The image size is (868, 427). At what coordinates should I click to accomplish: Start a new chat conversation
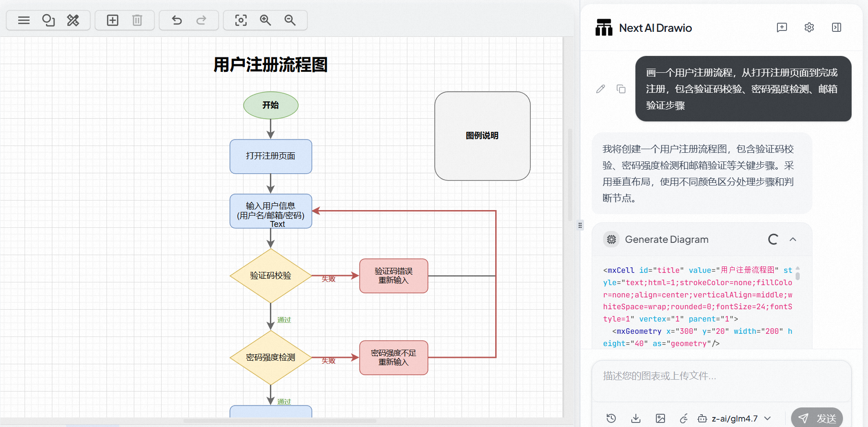pyautogui.click(x=782, y=28)
